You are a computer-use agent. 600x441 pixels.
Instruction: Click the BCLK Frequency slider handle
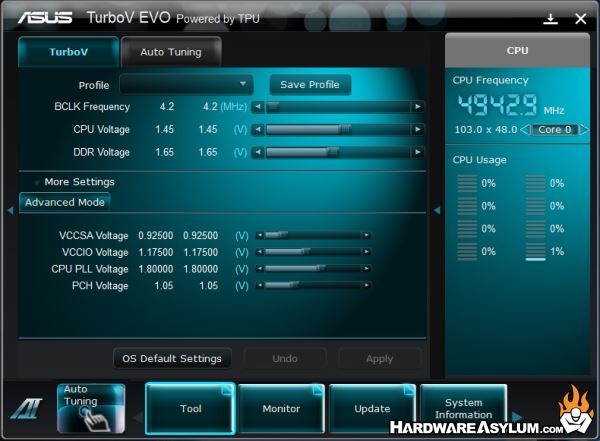273,107
